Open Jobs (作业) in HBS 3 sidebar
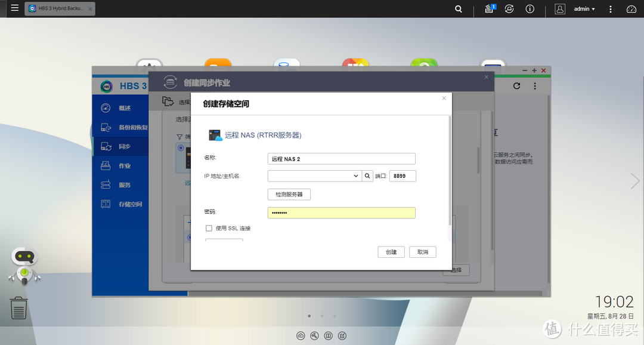The height and width of the screenshot is (345, 644). tap(120, 166)
